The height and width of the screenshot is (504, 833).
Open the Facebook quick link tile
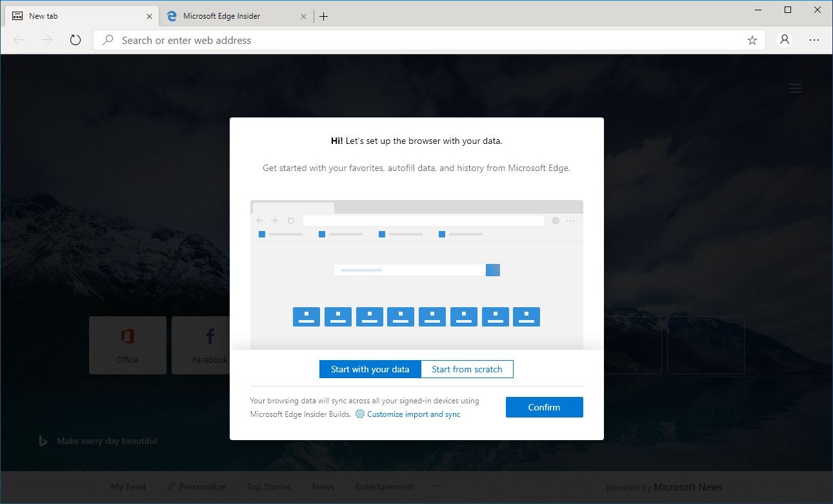201,345
